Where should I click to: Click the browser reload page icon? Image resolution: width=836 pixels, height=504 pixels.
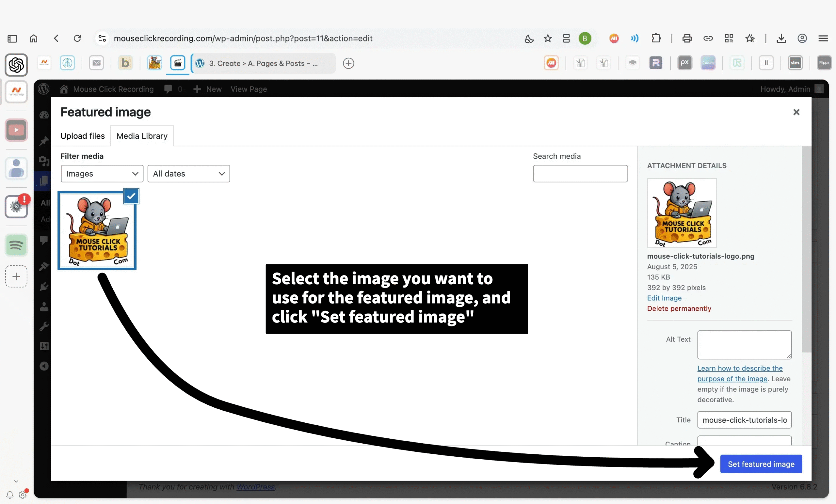pos(77,38)
